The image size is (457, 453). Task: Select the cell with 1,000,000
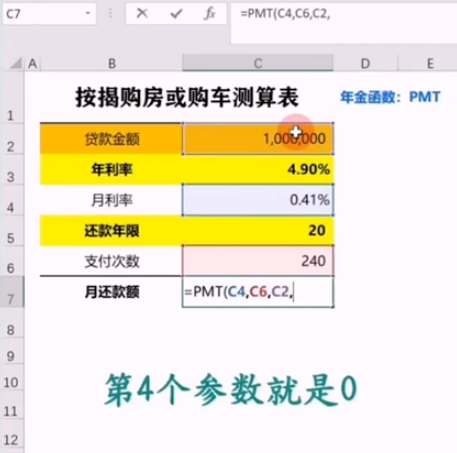coord(258,139)
